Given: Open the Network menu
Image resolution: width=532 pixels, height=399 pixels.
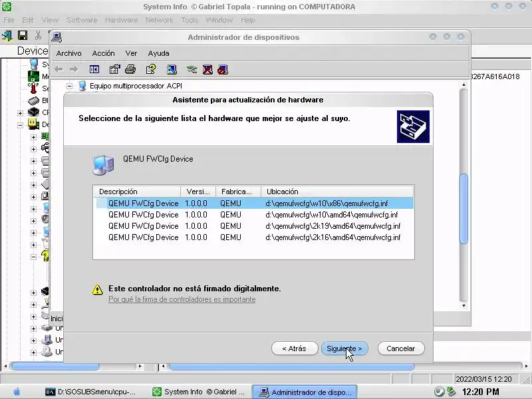Looking at the screenshot, I should point(160,20).
